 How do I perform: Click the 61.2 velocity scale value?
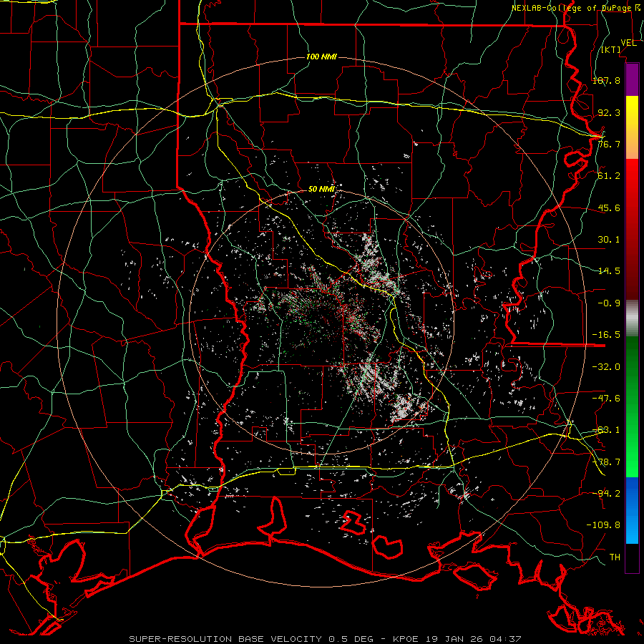click(x=609, y=176)
